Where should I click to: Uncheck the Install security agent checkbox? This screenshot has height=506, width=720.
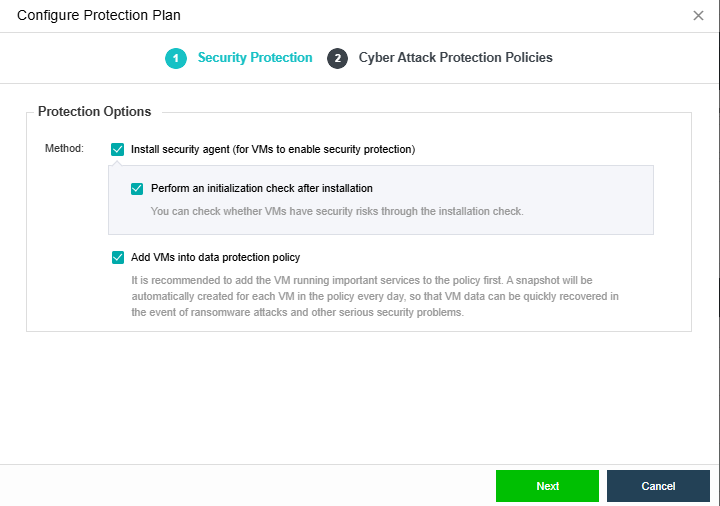(118, 149)
